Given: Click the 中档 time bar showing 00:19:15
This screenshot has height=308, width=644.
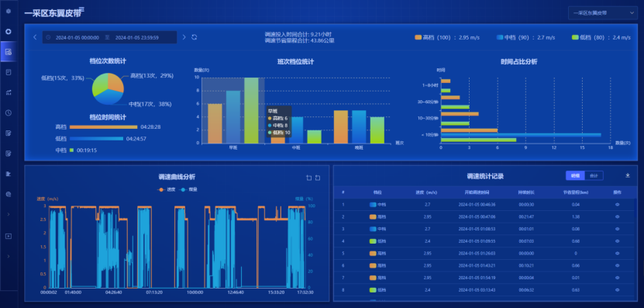Looking at the screenshot, I should 71,150.
